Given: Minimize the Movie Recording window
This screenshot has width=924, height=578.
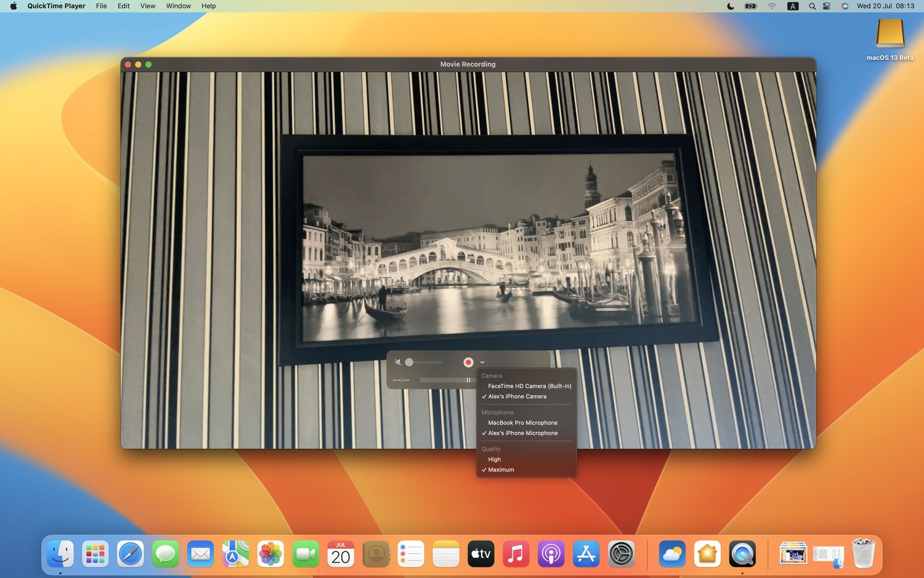Looking at the screenshot, I should (138, 64).
